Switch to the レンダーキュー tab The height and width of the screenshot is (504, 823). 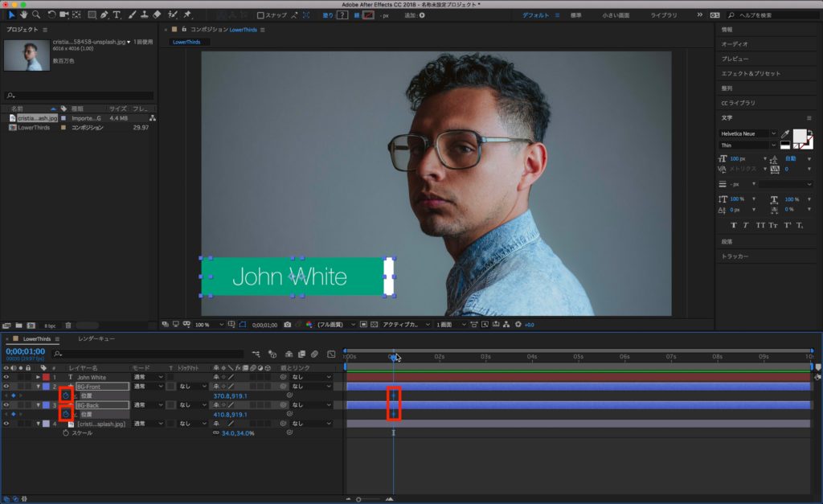point(96,339)
